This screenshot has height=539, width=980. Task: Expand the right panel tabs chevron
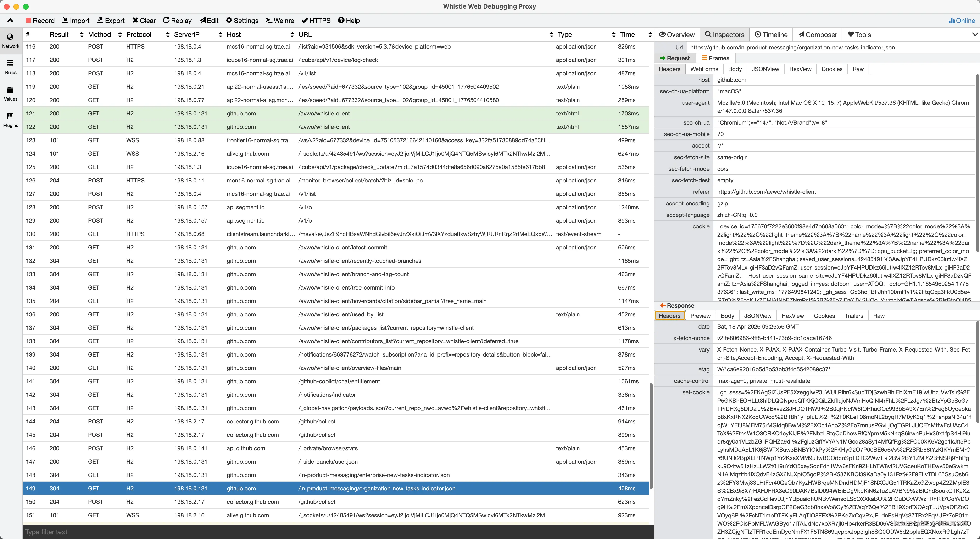[x=975, y=35]
